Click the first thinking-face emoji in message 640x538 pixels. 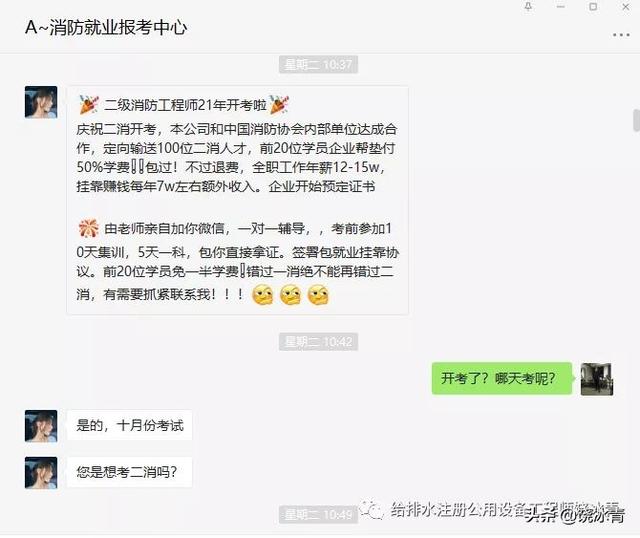tap(262, 295)
